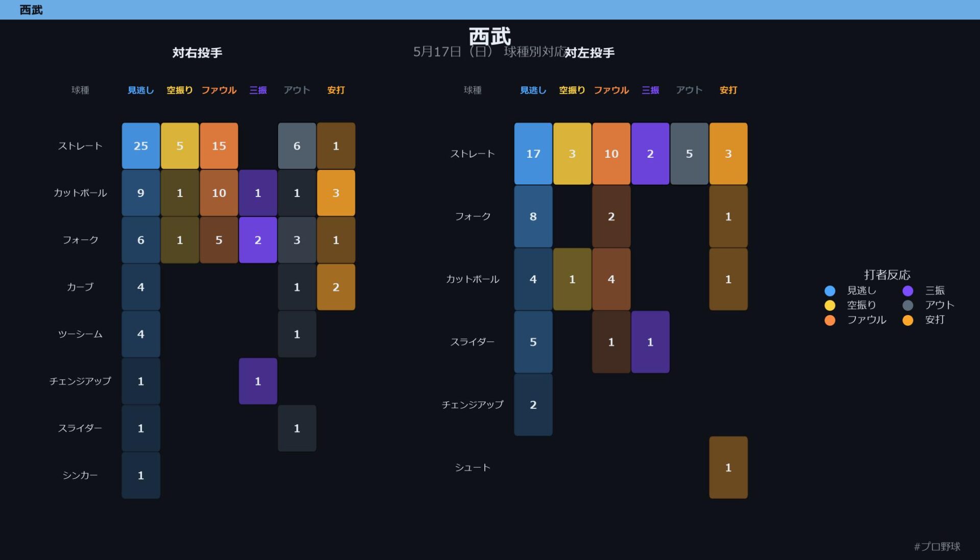
Task: Click 対左投手 フォーク ファウル cell showing 2
Action: click(x=611, y=216)
